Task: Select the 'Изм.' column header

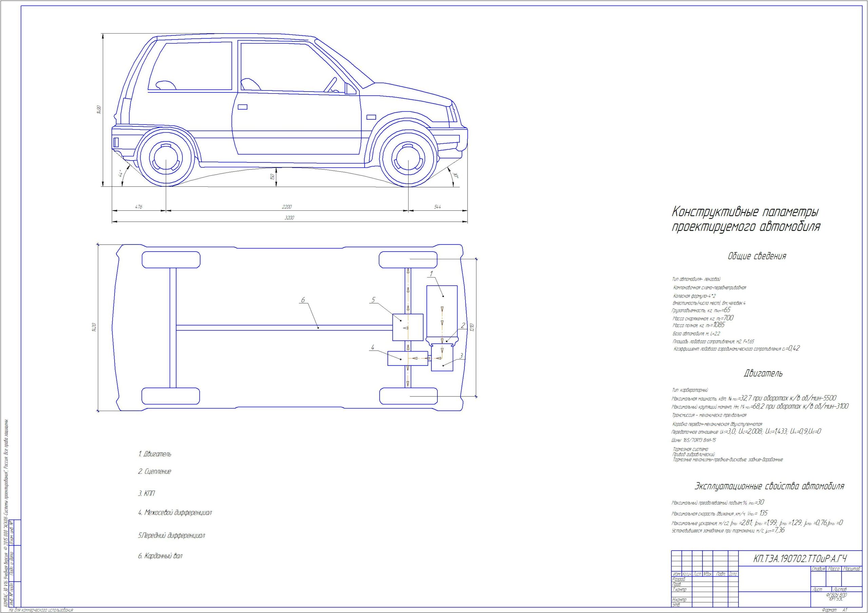Action: click(677, 574)
